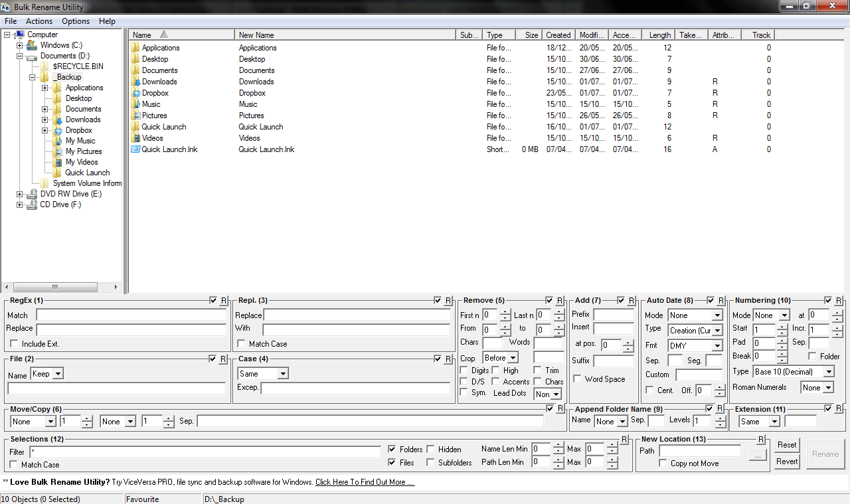Click the Computer icon in folder tree
Image resolution: width=850 pixels, height=504 pixels.
(19, 35)
